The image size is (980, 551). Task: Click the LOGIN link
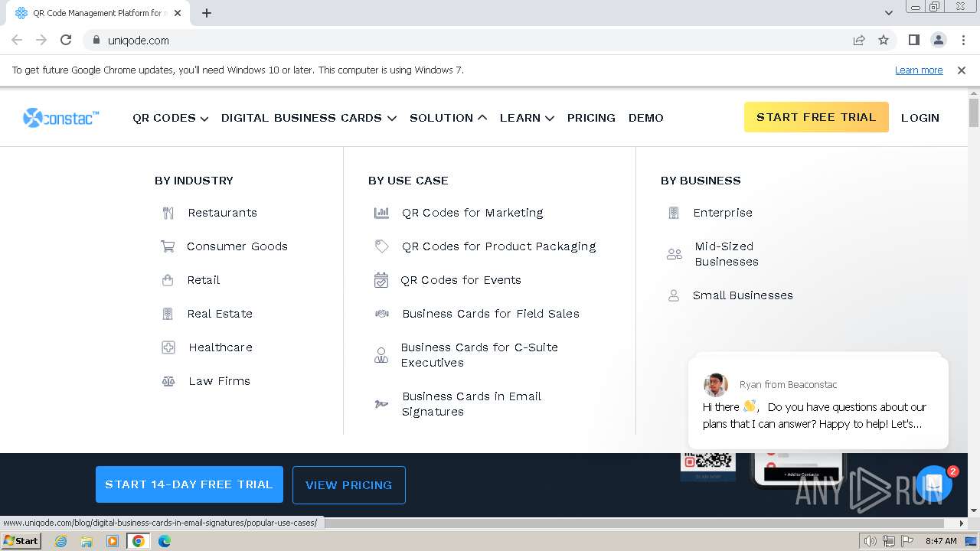(x=920, y=118)
